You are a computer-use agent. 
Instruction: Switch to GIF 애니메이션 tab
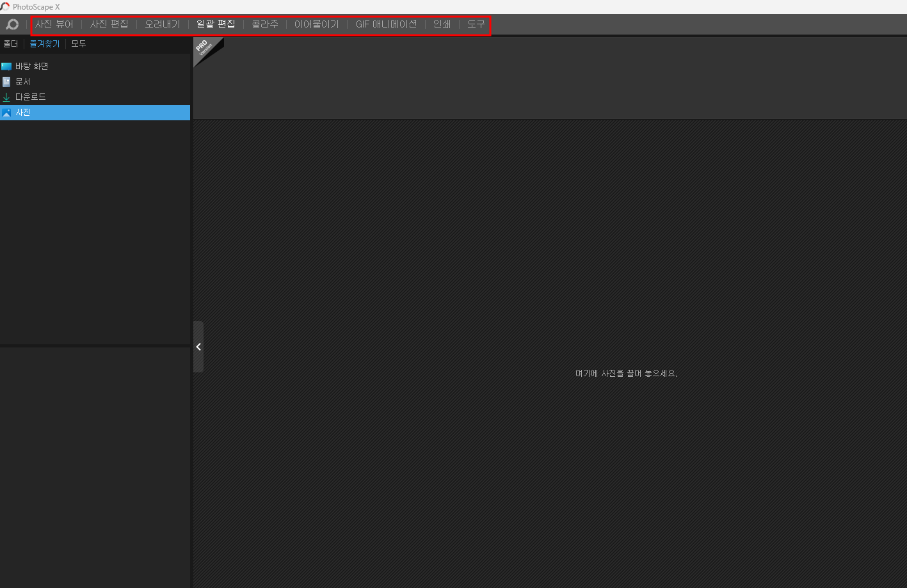point(386,24)
